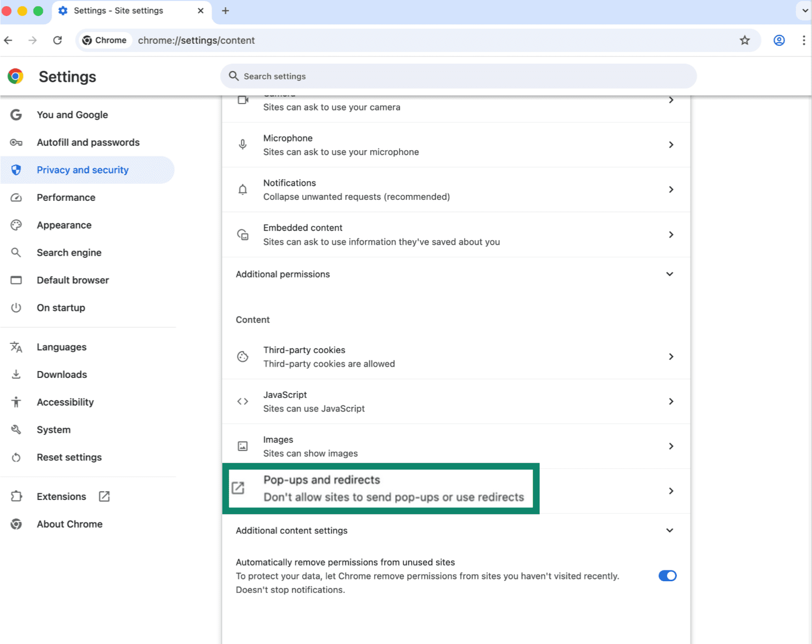Click the bookmark star in the address bar
This screenshot has width=812, height=644.
click(x=744, y=40)
